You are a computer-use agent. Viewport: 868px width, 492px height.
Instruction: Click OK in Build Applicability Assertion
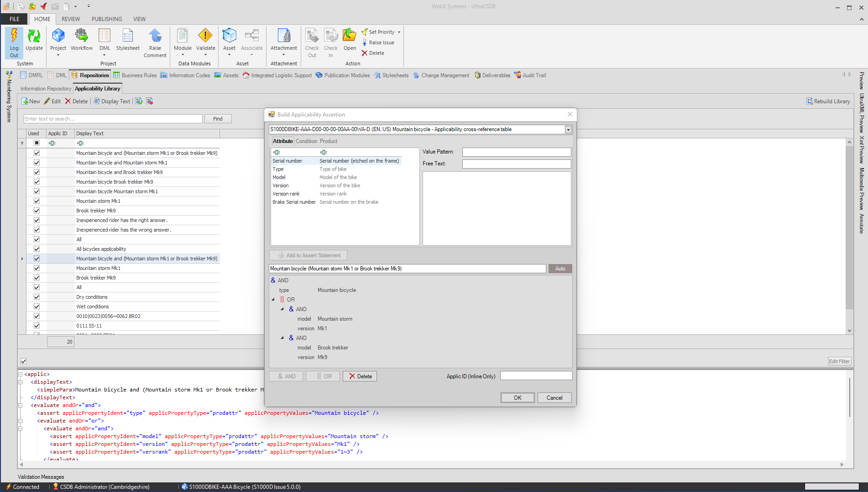pos(518,398)
